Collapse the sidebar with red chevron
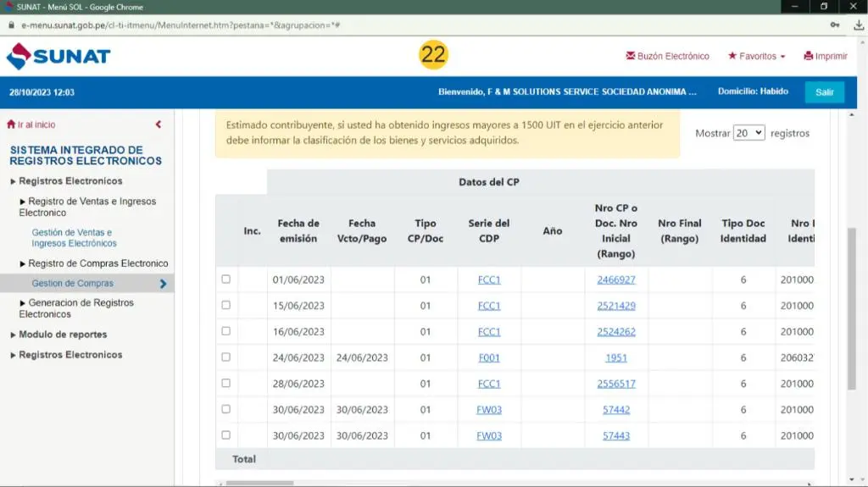This screenshot has height=487, width=868. pyautogui.click(x=159, y=125)
